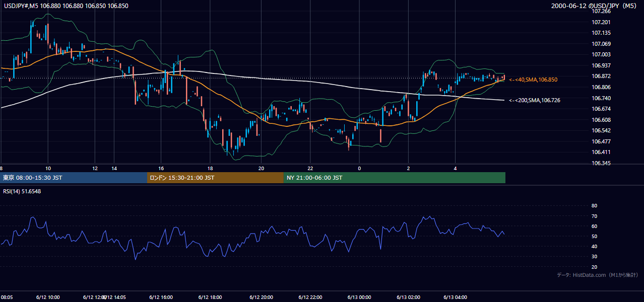This screenshot has height=302, width=644.
Task: Click the bottom '6/12 18:00' date label
Action: (x=211, y=297)
